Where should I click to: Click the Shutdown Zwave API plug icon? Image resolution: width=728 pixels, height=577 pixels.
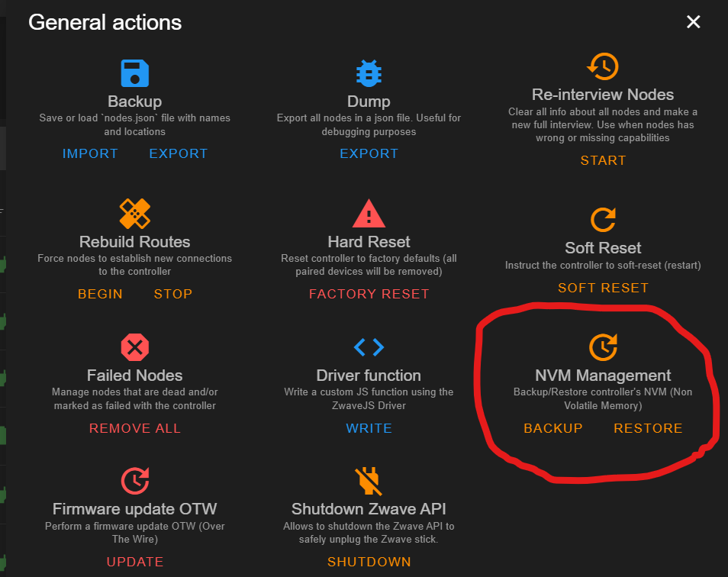[369, 481]
